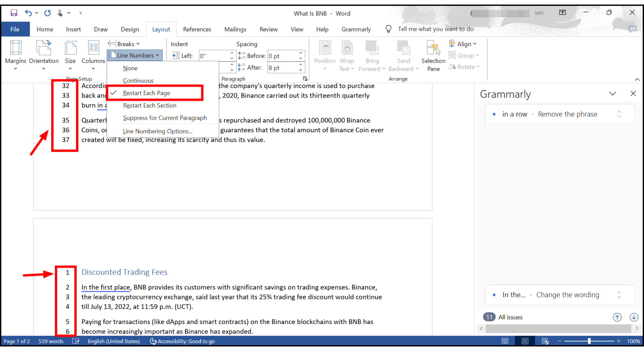Expand the Align dropdown

(x=463, y=44)
